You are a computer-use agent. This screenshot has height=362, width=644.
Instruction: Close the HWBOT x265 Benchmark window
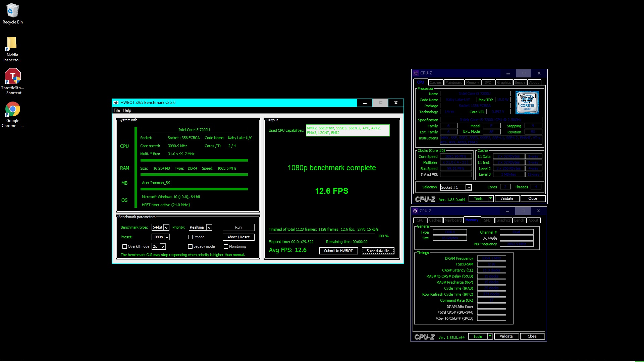pyautogui.click(x=396, y=103)
